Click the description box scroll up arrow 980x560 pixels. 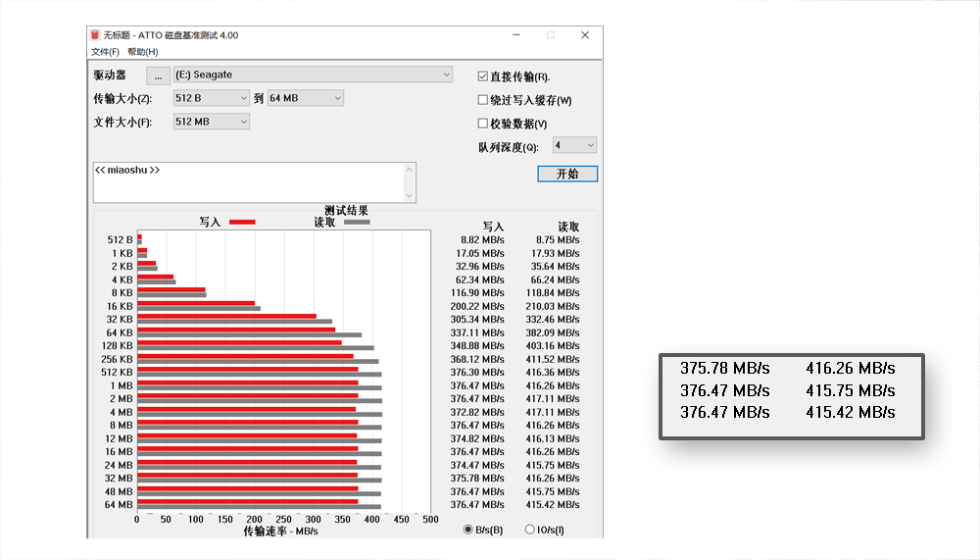pyautogui.click(x=410, y=169)
